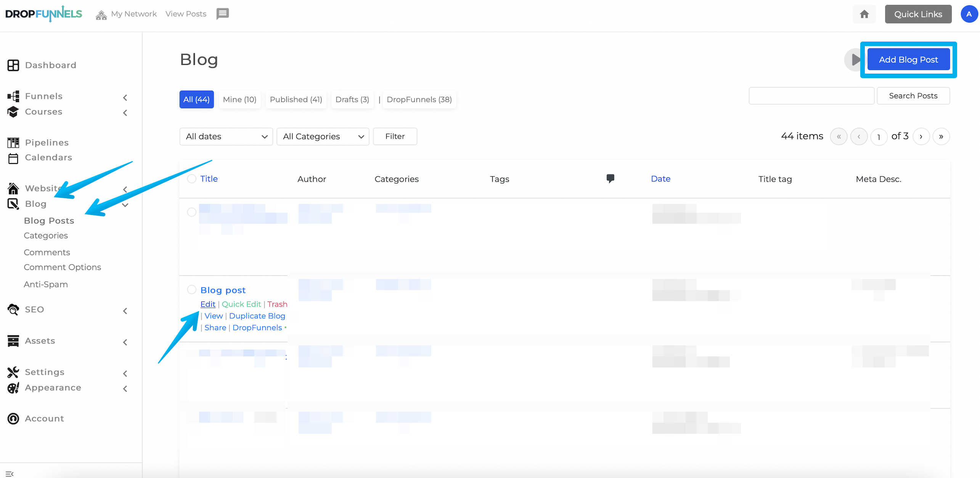Expand the Funnels submenu chevron

(x=125, y=98)
